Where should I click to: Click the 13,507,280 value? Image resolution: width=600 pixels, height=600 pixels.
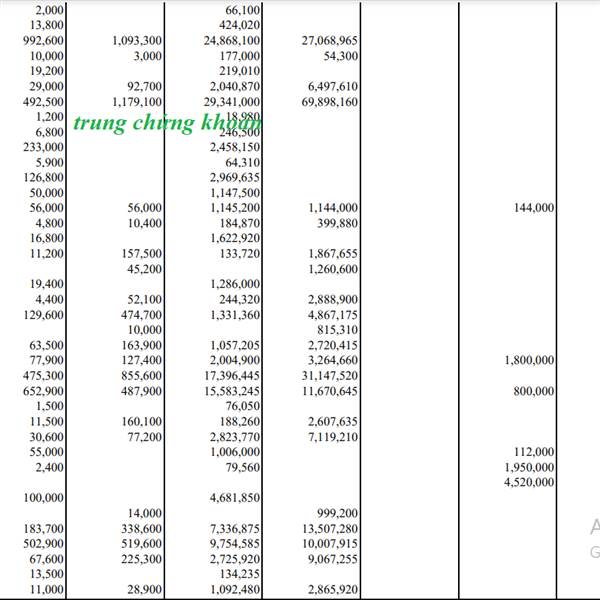[330, 528]
